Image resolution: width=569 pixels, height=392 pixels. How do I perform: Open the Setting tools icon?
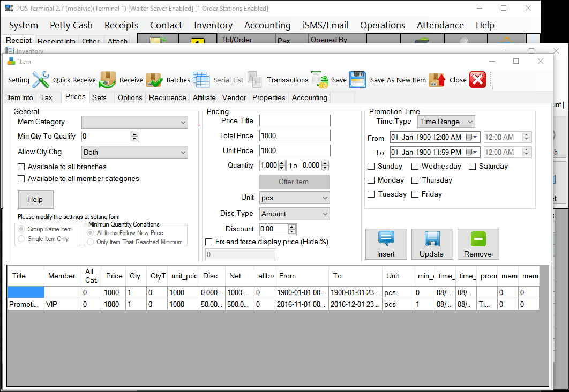point(40,80)
